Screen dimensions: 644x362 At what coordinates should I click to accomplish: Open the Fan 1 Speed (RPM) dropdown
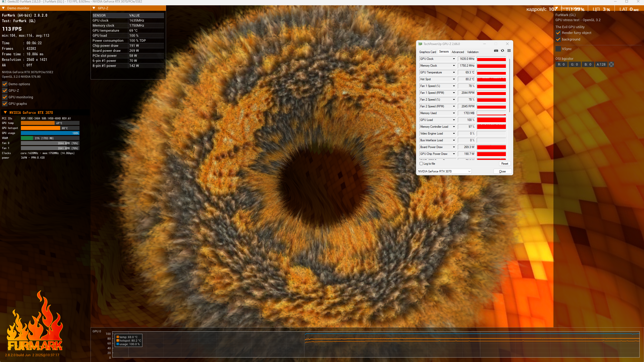[x=454, y=93]
